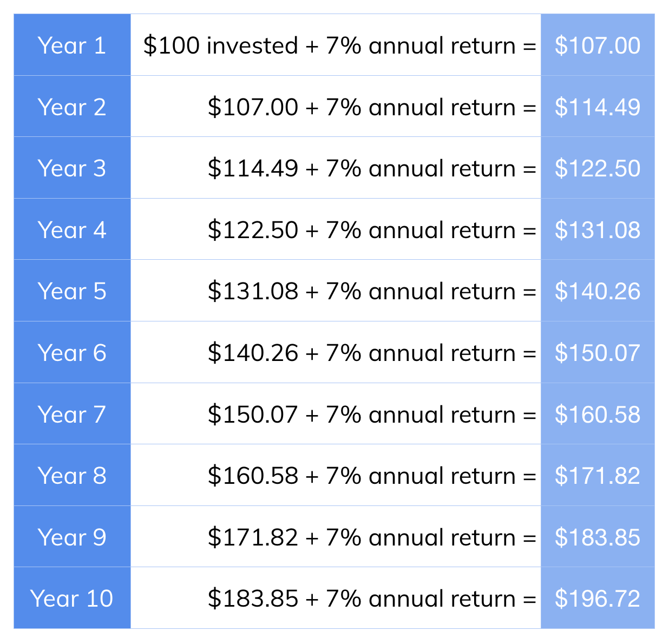The height and width of the screenshot is (644, 669).
Task: Select the Year 6 row header
Action: click(x=72, y=352)
